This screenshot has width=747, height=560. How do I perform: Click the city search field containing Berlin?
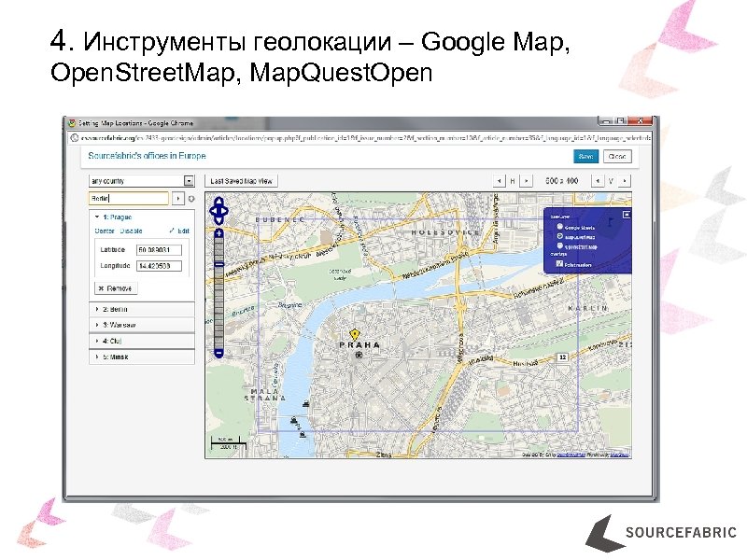pyautogui.click(x=129, y=198)
